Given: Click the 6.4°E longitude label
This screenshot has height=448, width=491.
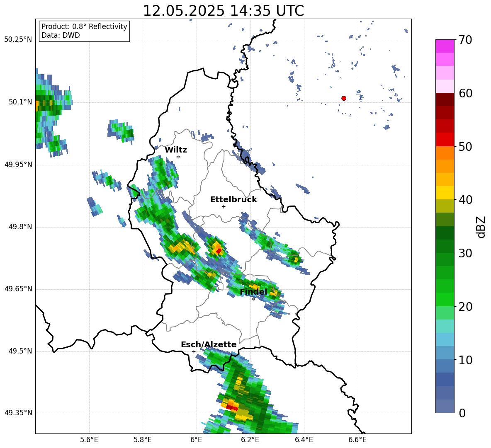Looking at the screenshot, I should point(304,440).
